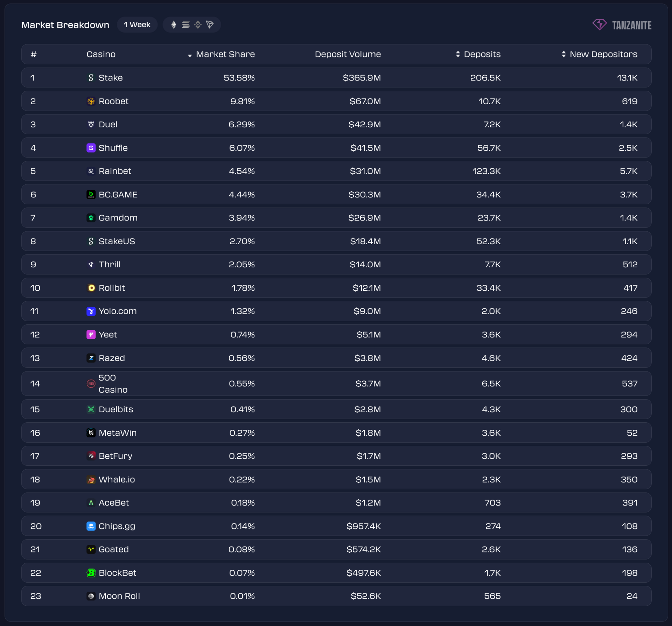Click the Tanzanite gem logo
Image resolution: width=672 pixels, height=626 pixels.
pos(600,24)
